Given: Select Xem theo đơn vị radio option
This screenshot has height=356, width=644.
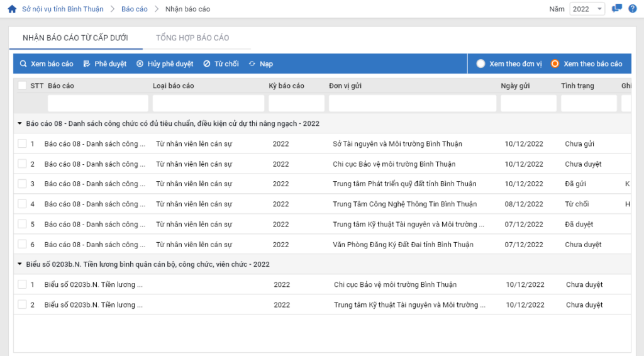Looking at the screenshot, I should point(481,64).
